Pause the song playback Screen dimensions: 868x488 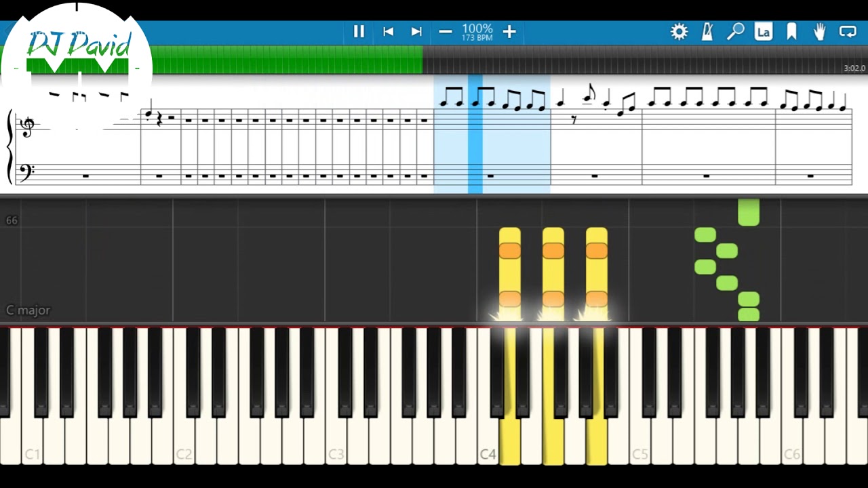[x=359, y=31]
